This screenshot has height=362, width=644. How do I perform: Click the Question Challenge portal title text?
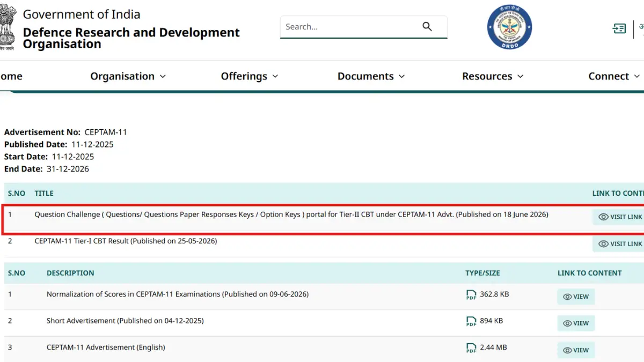tap(291, 214)
